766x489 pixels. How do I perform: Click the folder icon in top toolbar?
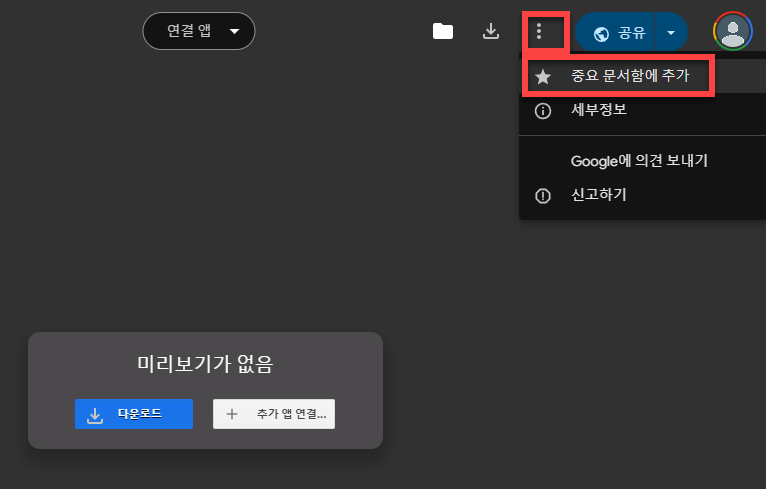[x=443, y=31]
